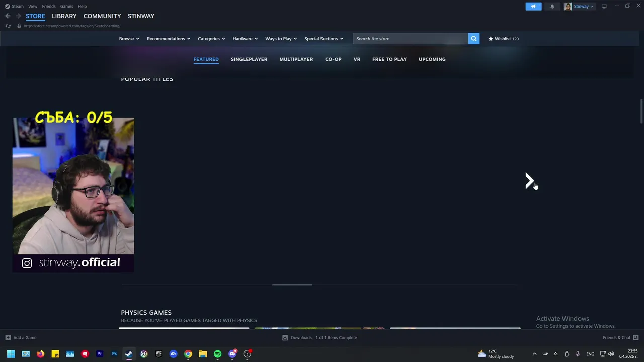Open the clock showing 23:55
Image resolution: width=644 pixels, height=362 pixels.
(629, 354)
